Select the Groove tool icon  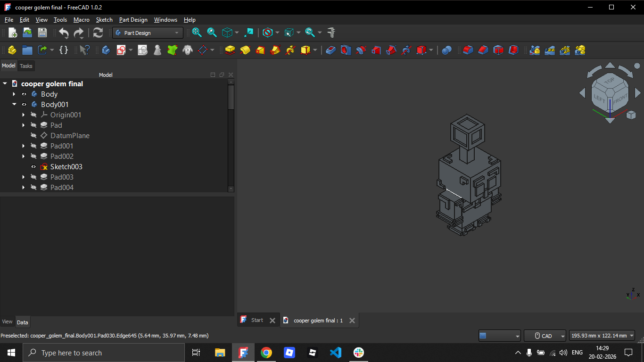click(361, 50)
